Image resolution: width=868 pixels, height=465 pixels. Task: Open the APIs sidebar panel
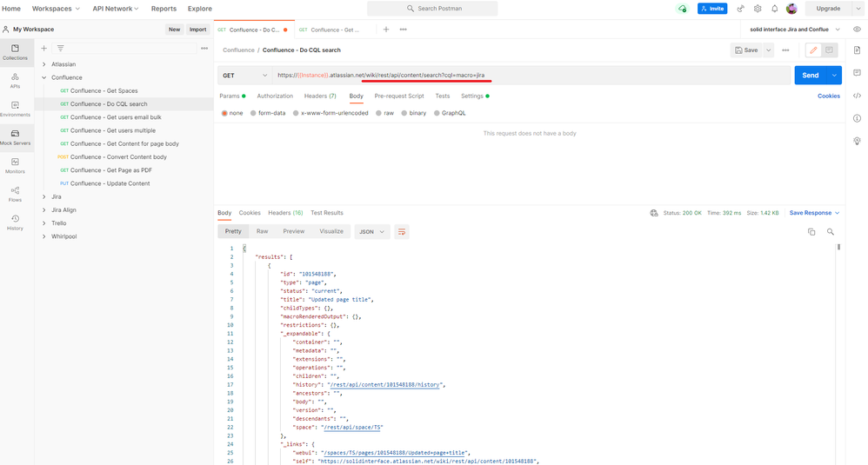[x=15, y=81]
